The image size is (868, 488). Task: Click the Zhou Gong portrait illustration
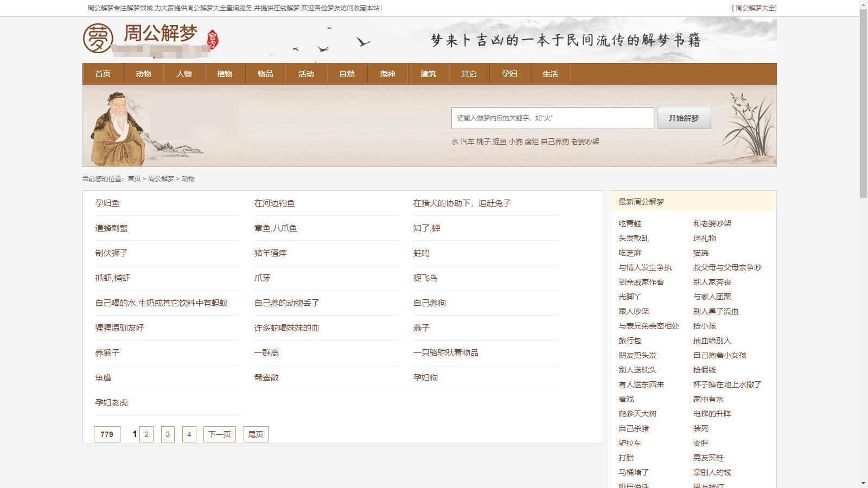[118, 129]
